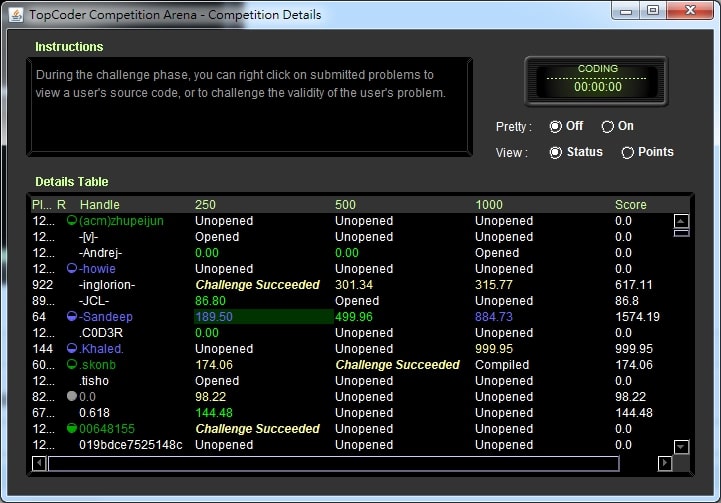721x503 pixels.
Task: Select -Sandeep's 499.96 cell
Action: pyautogui.click(x=354, y=316)
